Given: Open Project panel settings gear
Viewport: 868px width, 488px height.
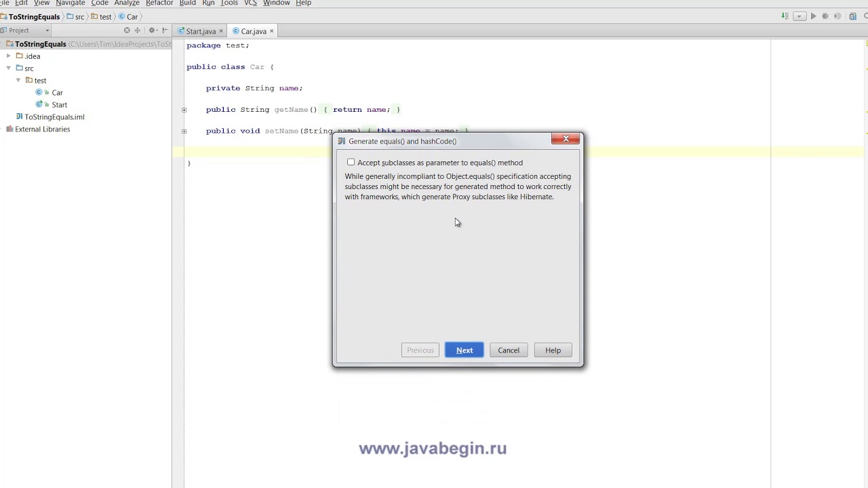Looking at the screenshot, I should (x=153, y=30).
